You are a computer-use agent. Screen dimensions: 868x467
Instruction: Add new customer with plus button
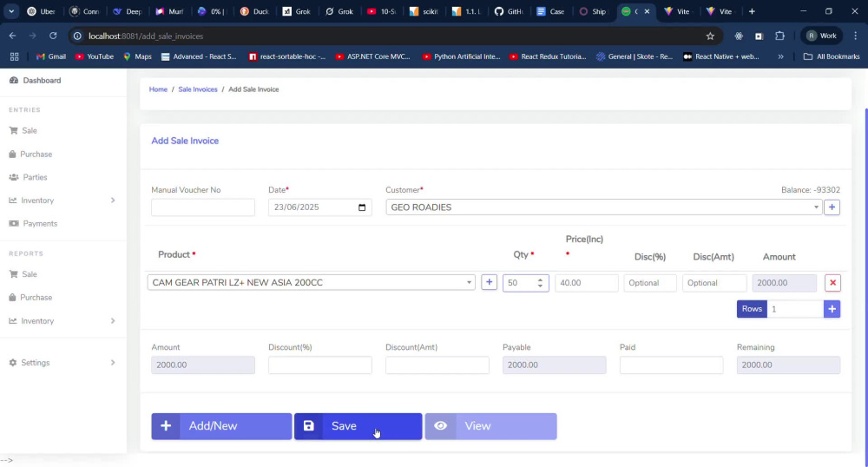(x=832, y=207)
